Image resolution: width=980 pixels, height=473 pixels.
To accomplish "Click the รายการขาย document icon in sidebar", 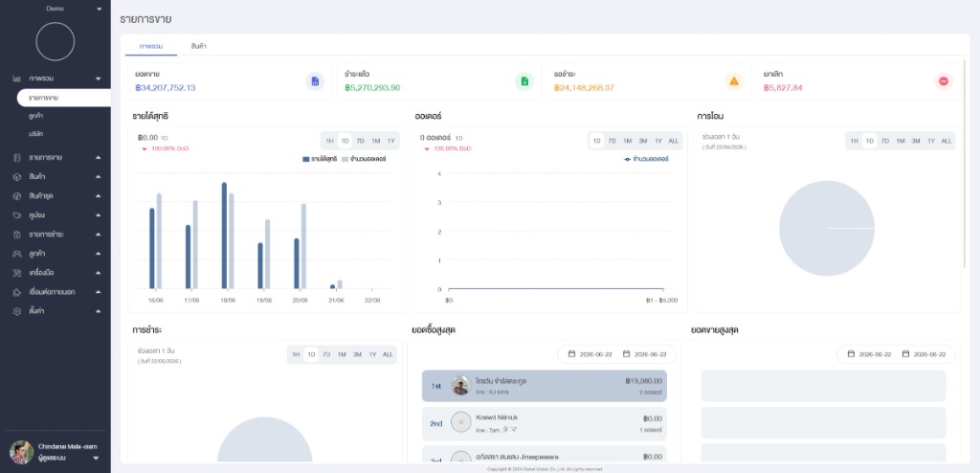I will click(17, 158).
